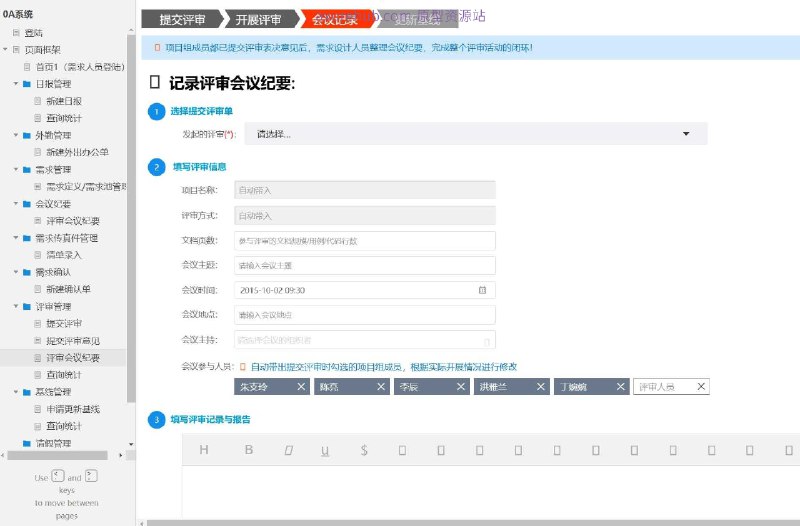Image resolution: width=800 pixels, height=526 pixels.
Task: Click the sidebar scroll-down arrow
Action: [131, 444]
